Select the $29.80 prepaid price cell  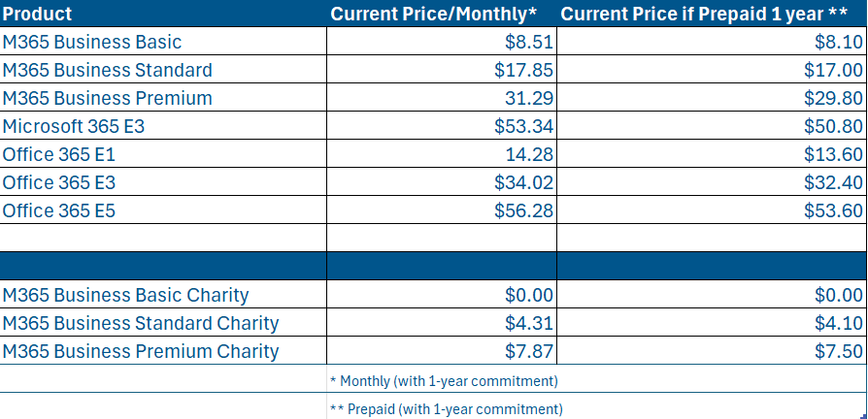pos(833,98)
